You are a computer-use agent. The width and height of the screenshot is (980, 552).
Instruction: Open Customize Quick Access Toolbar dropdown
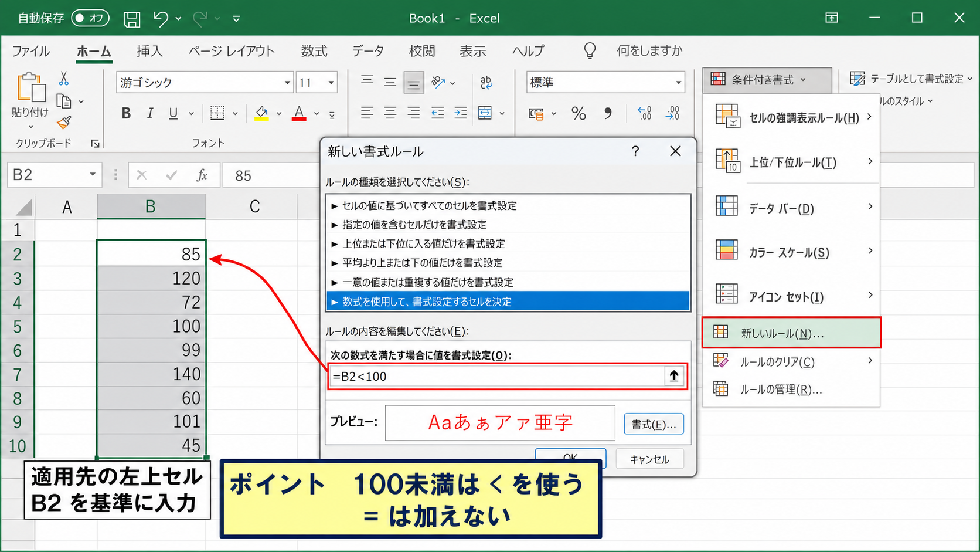(236, 19)
